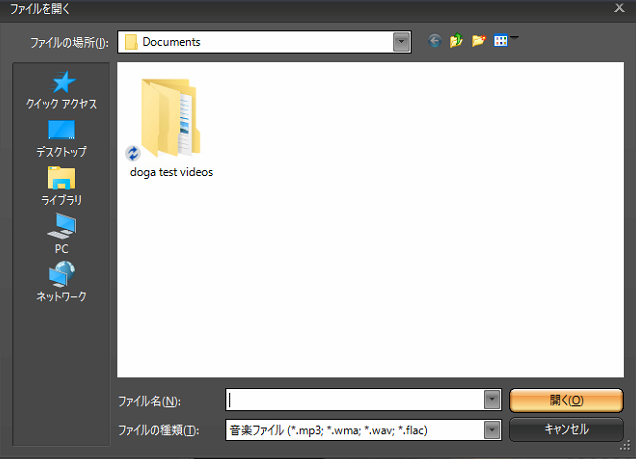Viewport: 636px width, 459px height.
Task: Open ライブラリ in the places bar
Action: pos(61,186)
